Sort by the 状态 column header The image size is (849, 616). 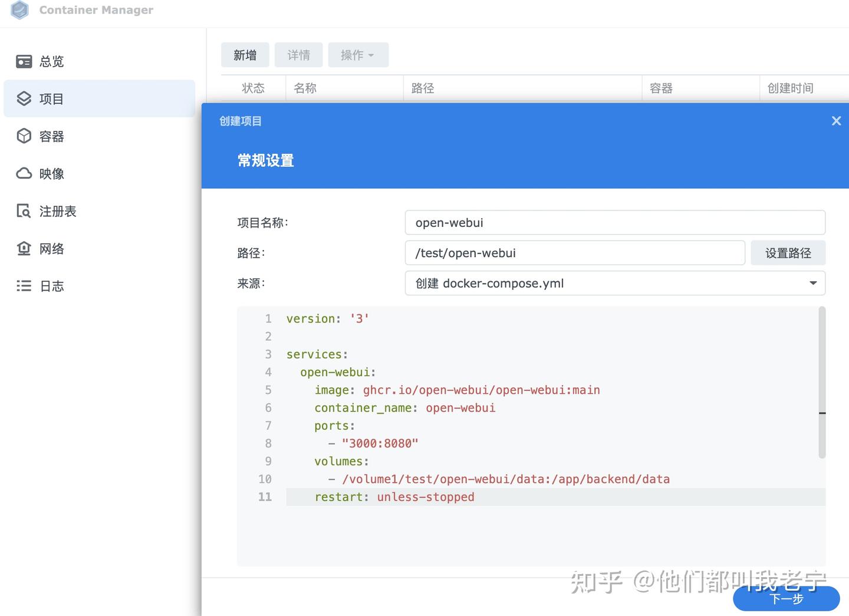click(254, 88)
